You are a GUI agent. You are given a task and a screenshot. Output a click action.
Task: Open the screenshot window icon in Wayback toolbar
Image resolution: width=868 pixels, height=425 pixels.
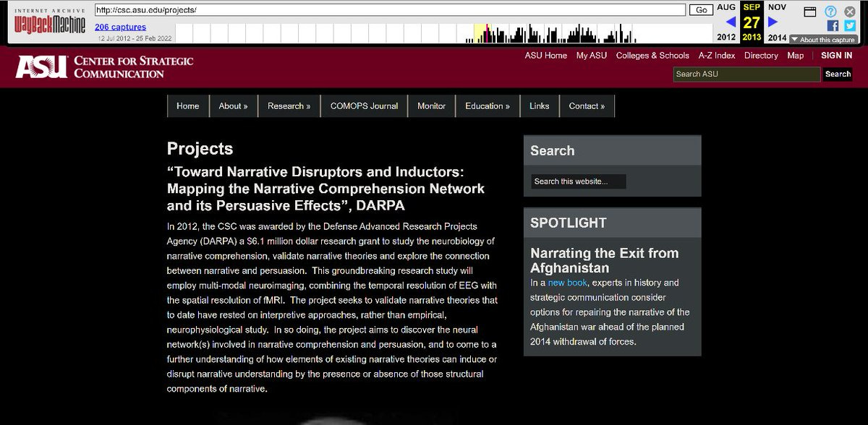(810, 12)
